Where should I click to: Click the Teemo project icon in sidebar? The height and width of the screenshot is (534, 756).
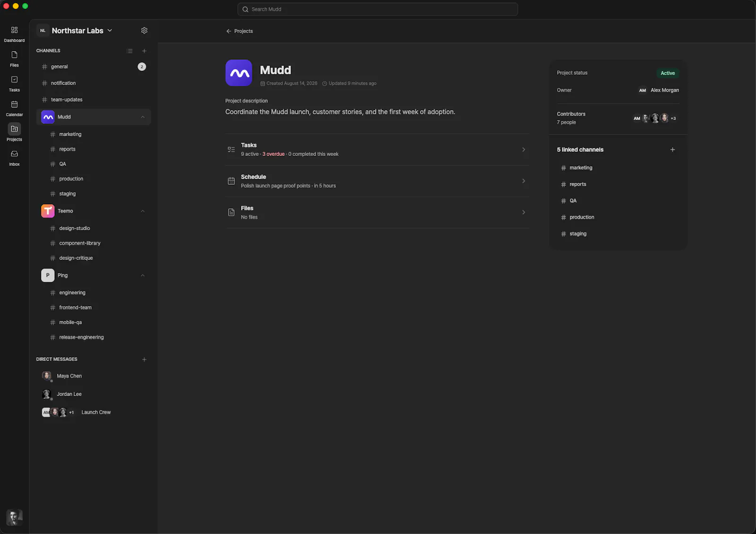click(x=48, y=211)
